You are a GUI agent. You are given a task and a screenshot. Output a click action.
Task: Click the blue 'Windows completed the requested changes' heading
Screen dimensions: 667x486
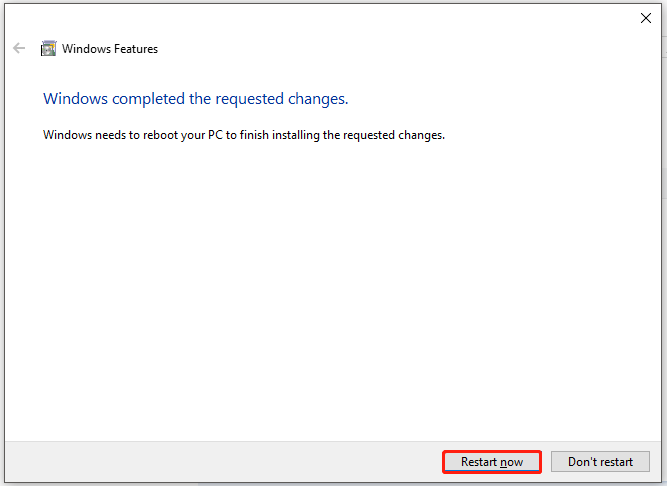pyautogui.click(x=196, y=99)
